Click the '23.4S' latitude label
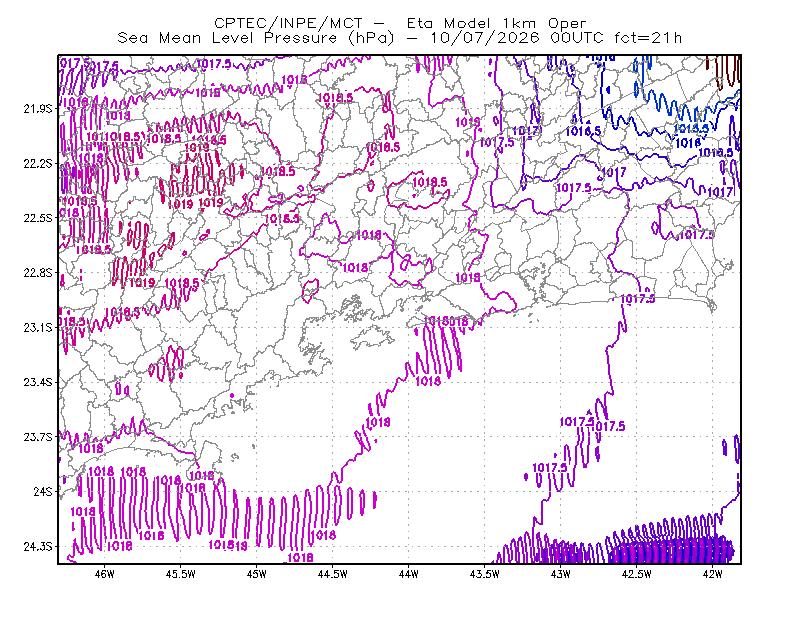Image resolution: width=800 pixels, height=618 pixels. 38,382
